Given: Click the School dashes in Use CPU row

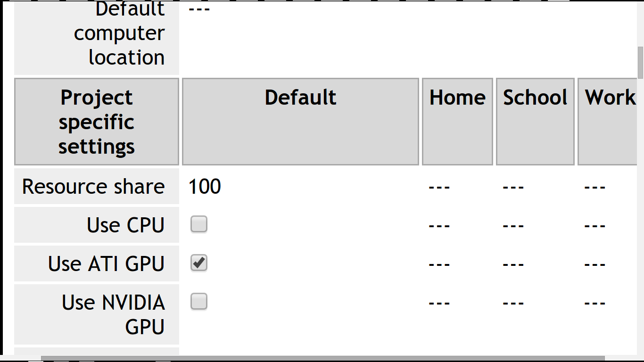Looking at the screenshot, I should pyautogui.click(x=513, y=225).
